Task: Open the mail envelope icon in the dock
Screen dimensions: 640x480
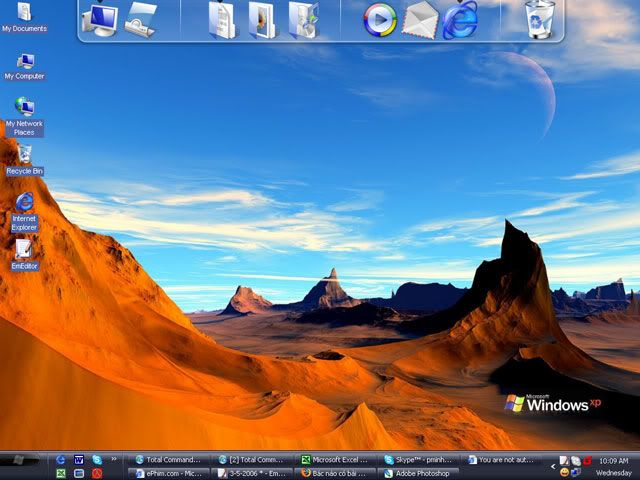Action: point(420,20)
